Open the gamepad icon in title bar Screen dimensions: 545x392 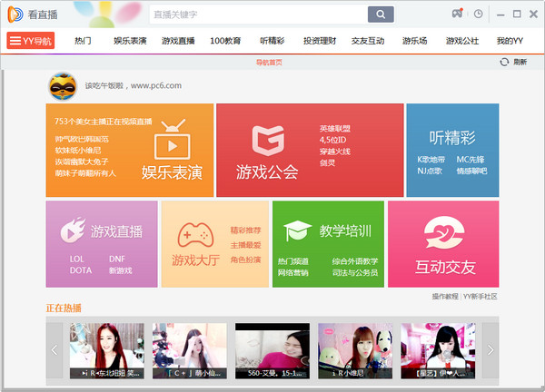click(459, 15)
